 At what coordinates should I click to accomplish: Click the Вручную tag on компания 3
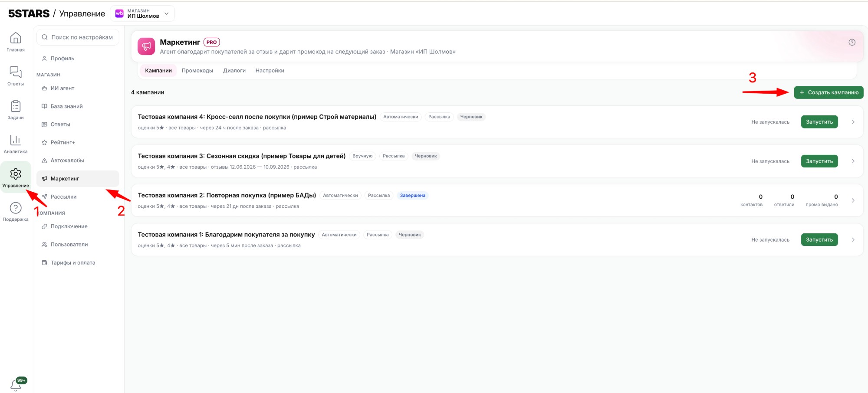tap(362, 156)
